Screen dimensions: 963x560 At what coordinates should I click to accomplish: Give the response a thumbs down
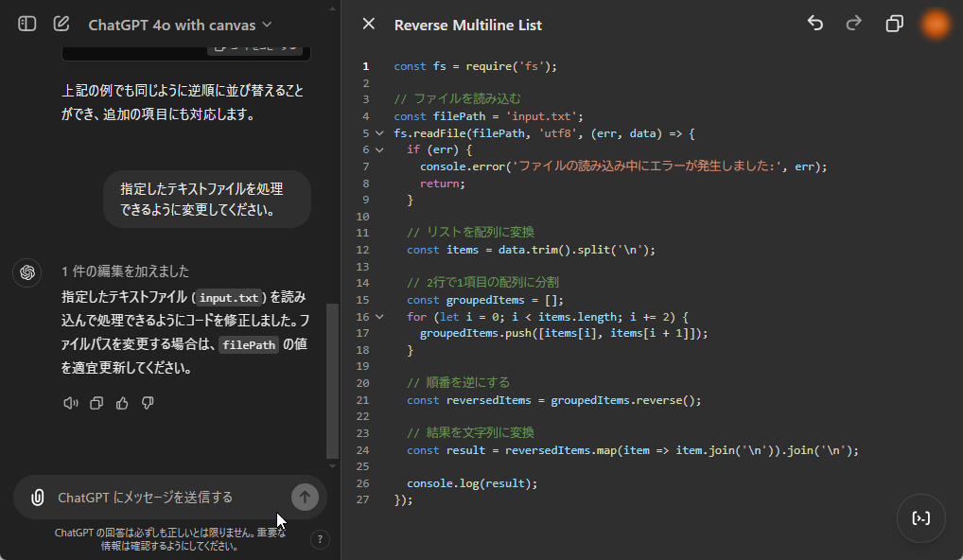pyautogui.click(x=147, y=402)
